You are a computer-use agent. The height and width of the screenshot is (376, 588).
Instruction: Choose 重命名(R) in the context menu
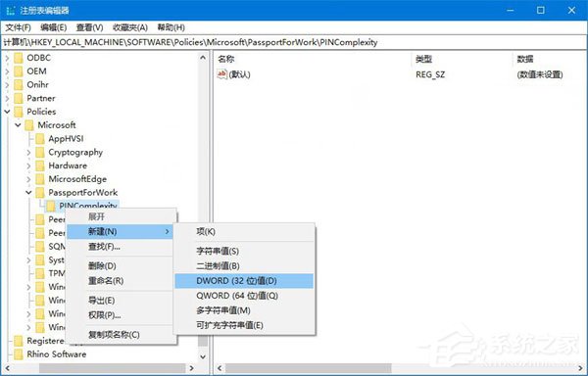click(x=121, y=281)
